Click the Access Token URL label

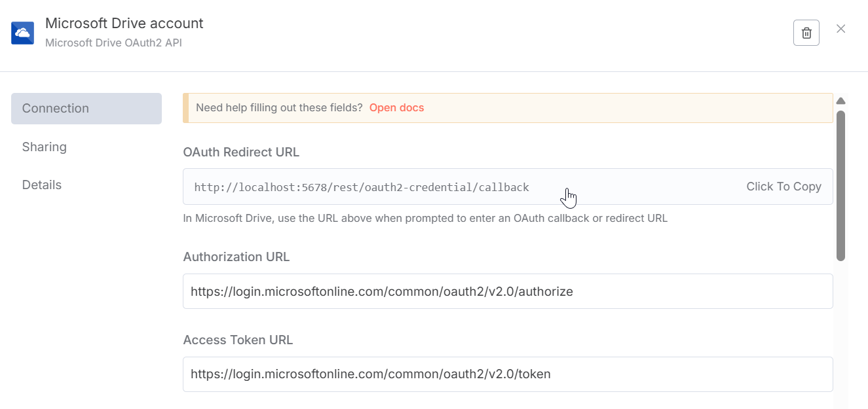tap(238, 340)
